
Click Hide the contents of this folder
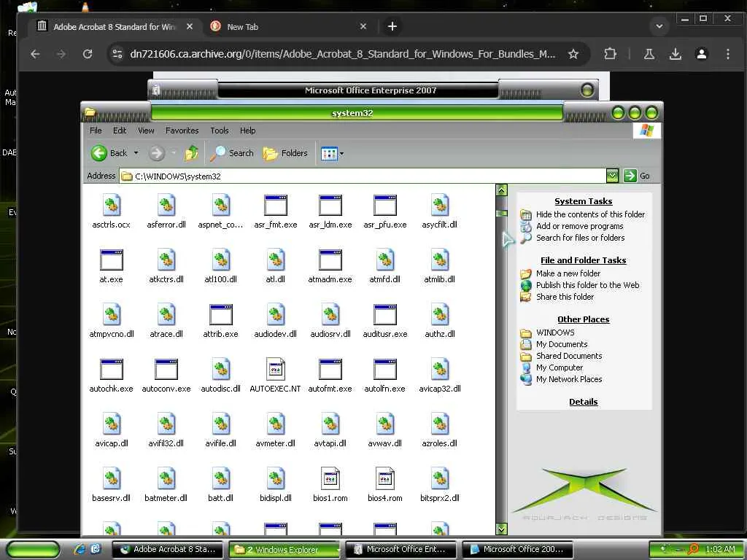590,214
